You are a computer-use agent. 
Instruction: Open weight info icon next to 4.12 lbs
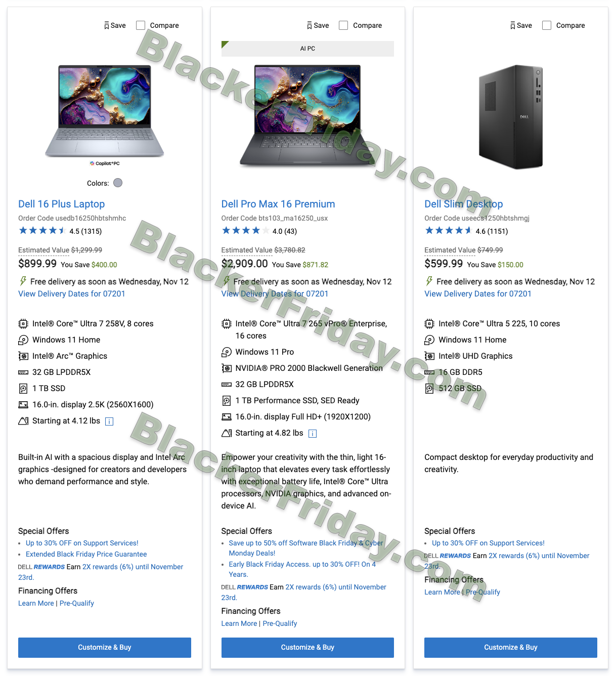[x=109, y=421]
